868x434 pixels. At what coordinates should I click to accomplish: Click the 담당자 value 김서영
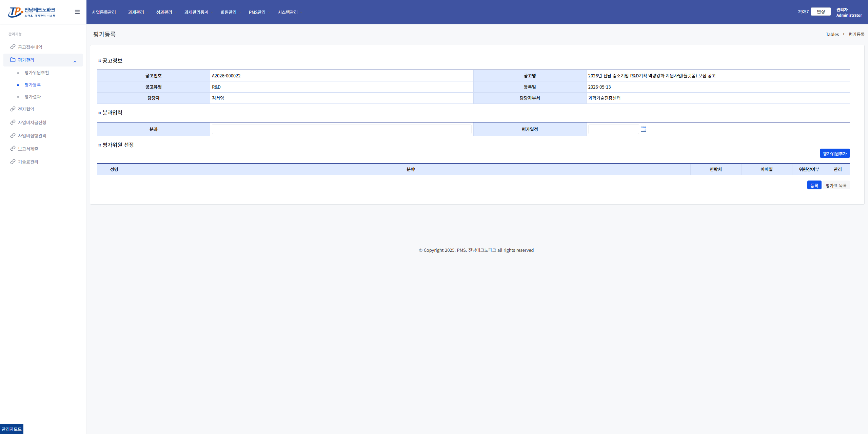[x=218, y=98]
